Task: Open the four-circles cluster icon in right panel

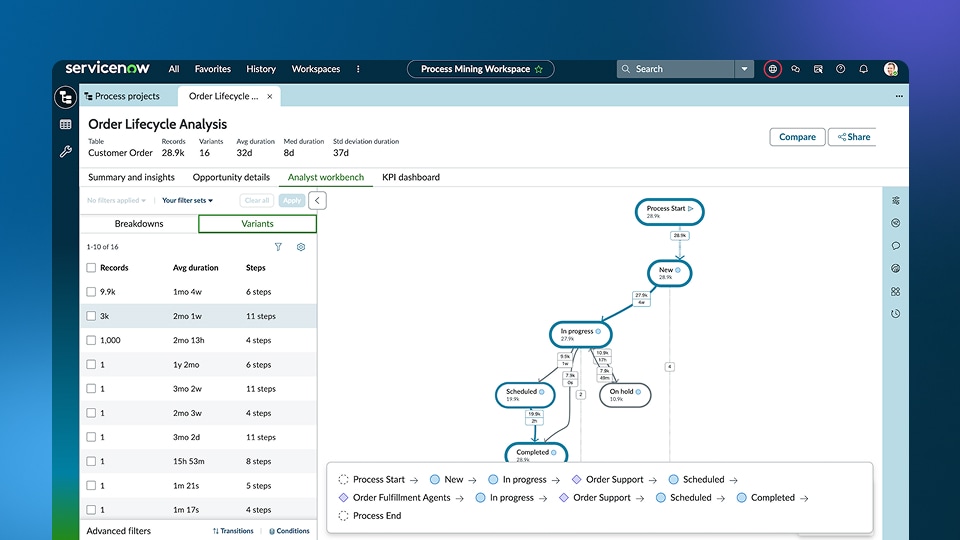Action: coord(896,291)
